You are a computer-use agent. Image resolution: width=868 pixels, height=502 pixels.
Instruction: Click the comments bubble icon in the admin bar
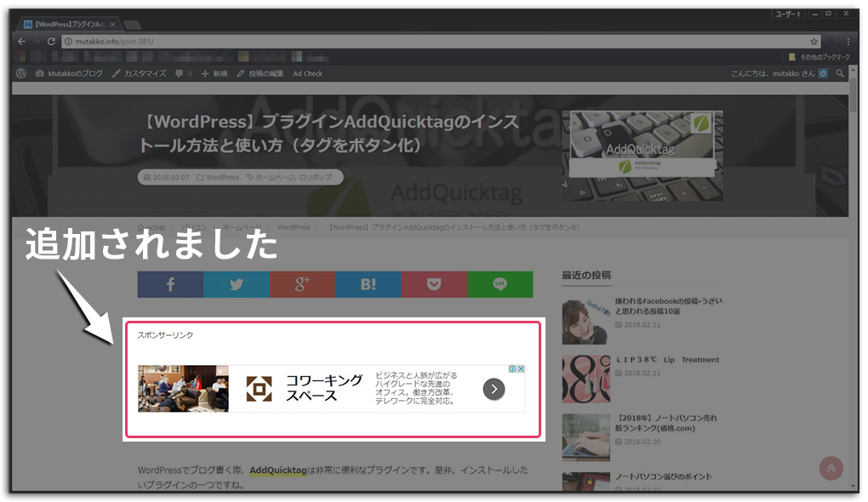[x=180, y=73]
